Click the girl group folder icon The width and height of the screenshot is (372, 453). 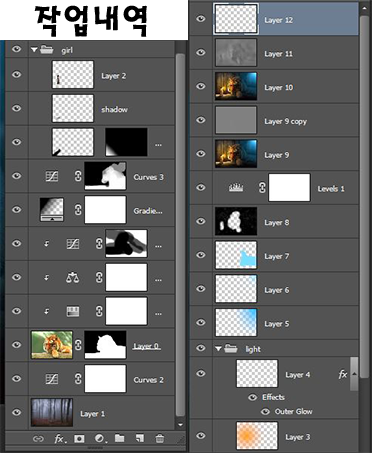pyautogui.click(x=47, y=50)
